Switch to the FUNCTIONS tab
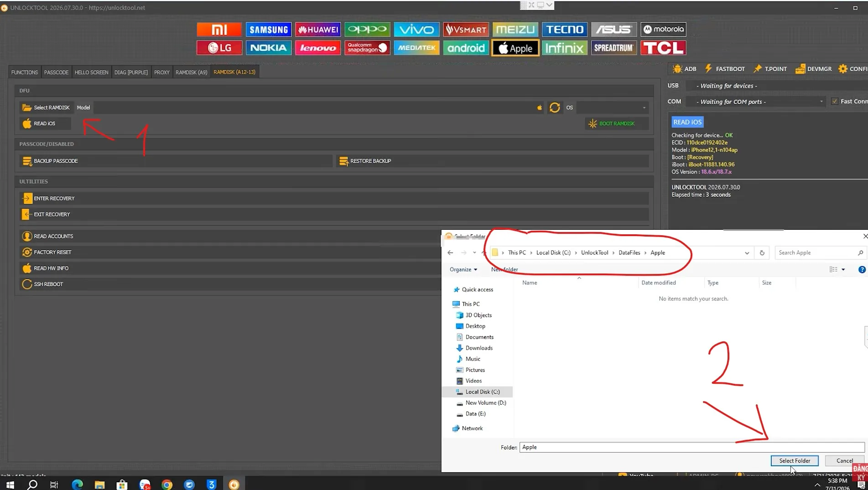 click(25, 72)
